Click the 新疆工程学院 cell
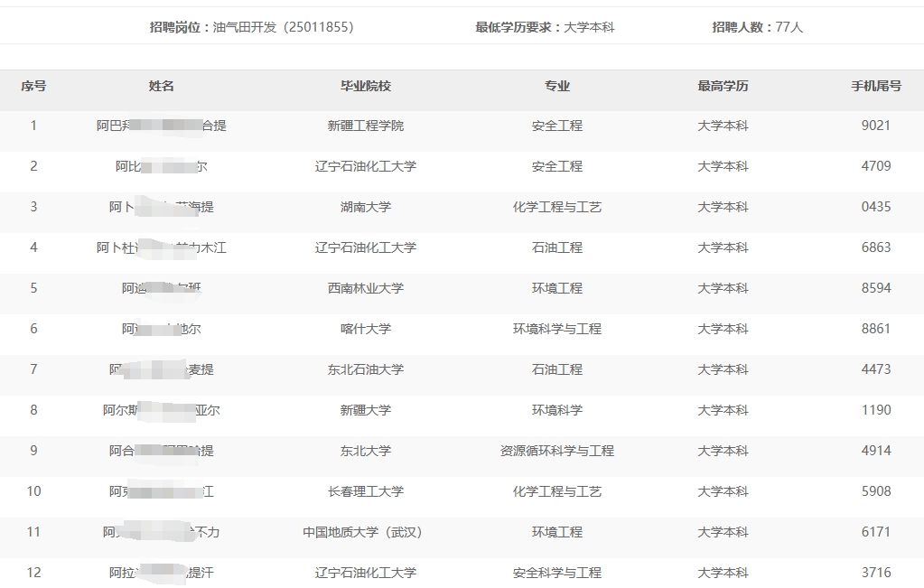Screen dimensions: 924x588 pyautogui.click(x=366, y=126)
